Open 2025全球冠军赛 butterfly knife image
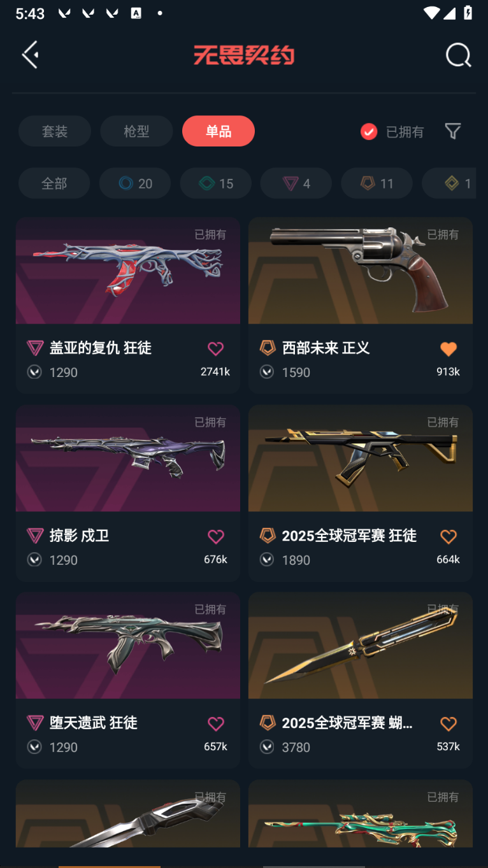 click(361, 646)
